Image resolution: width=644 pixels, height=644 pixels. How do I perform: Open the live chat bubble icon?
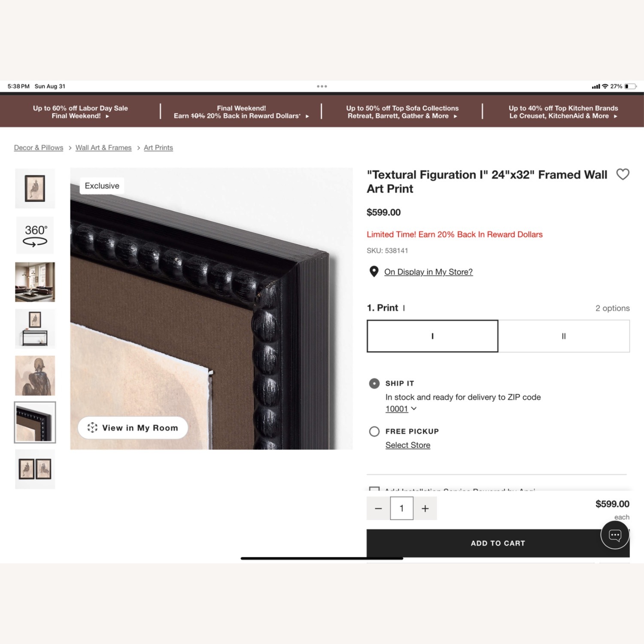[615, 535]
